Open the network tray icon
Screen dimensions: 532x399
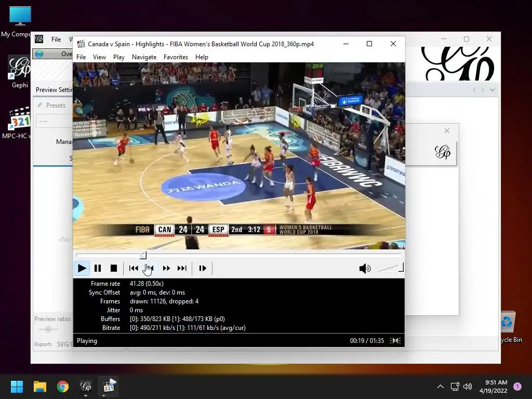[x=455, y=387]
